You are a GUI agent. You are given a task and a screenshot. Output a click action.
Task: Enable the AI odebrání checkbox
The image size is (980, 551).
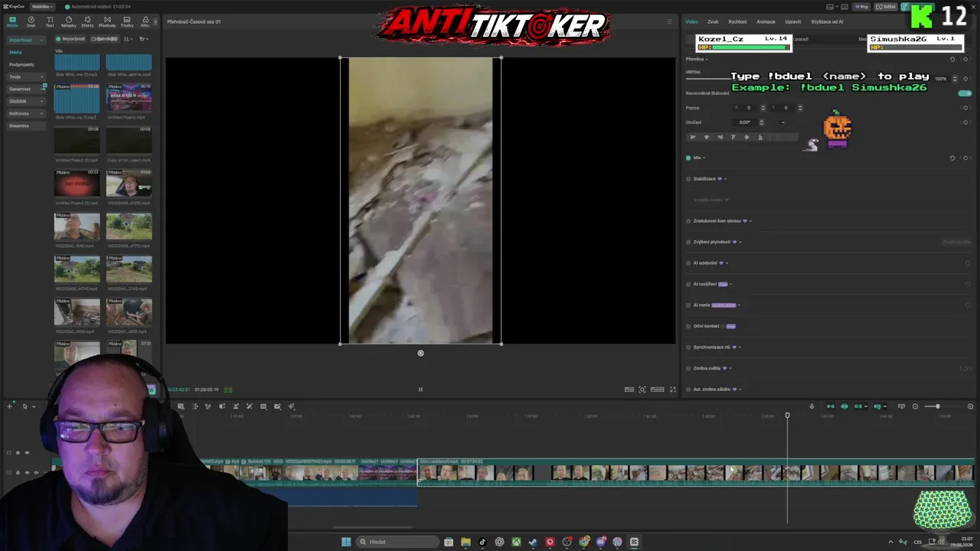688,263
